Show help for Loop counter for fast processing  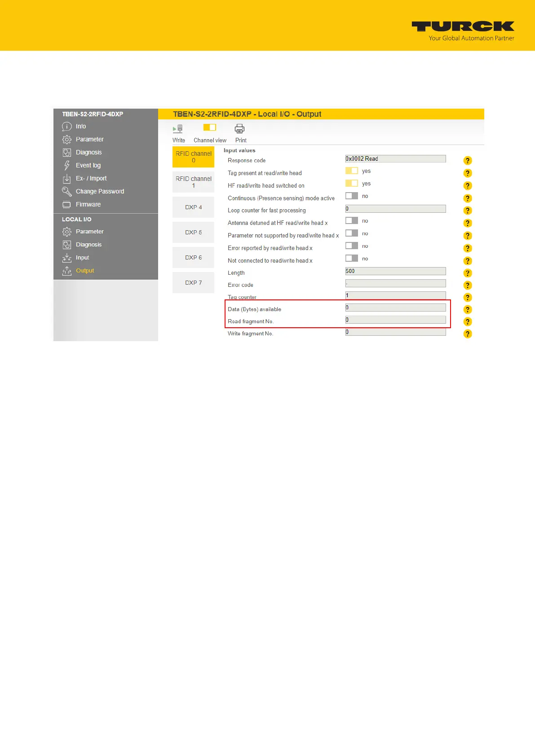click(468, 211)
